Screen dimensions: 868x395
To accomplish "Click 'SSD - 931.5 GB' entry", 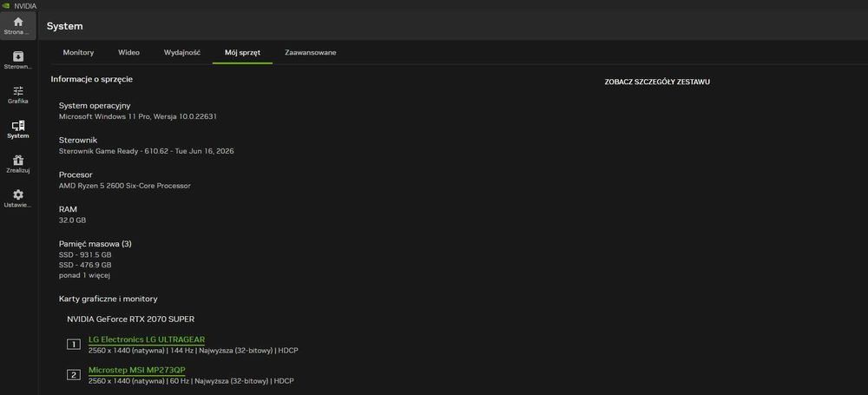I will click(x=85, y=255).
